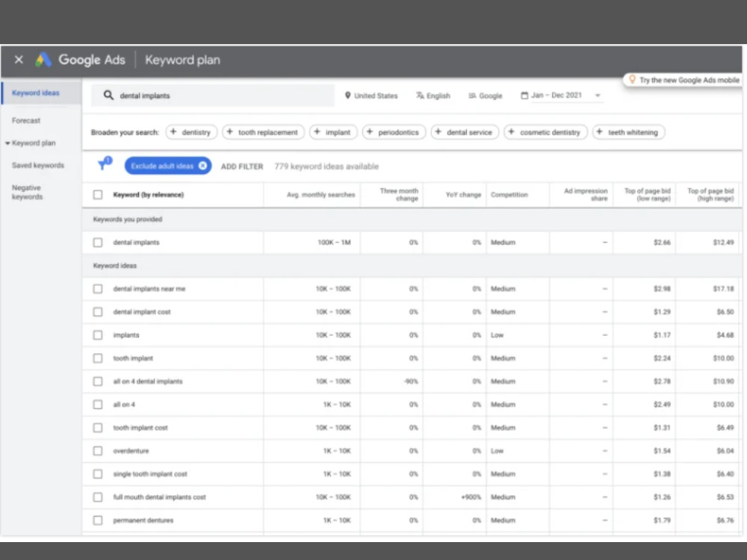The width and height of the screenshot is (747, 560).
Task: Click the search magnifier icon
Action: [108, 96]
